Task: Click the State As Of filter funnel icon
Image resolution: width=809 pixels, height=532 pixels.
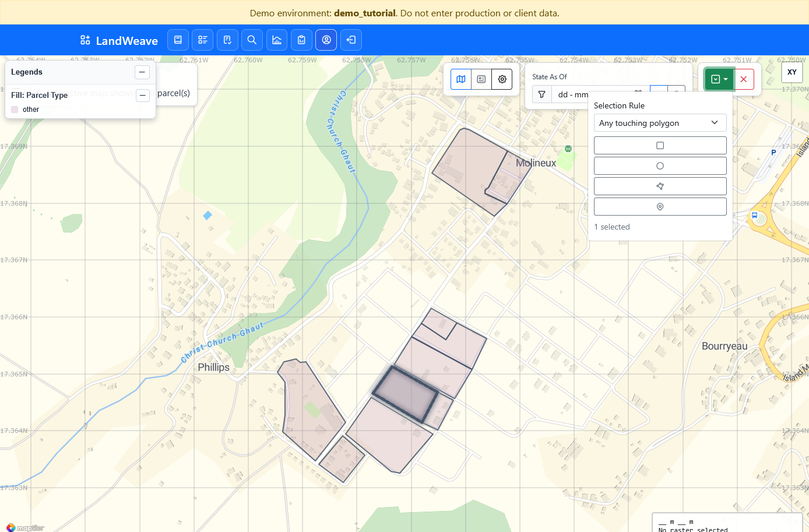Action: [542, 94]
